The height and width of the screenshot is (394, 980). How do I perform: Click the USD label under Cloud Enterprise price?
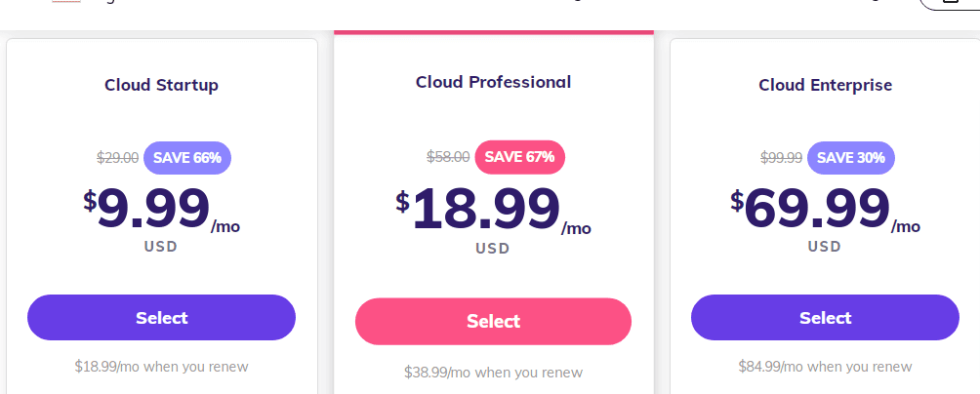[825, 247]
